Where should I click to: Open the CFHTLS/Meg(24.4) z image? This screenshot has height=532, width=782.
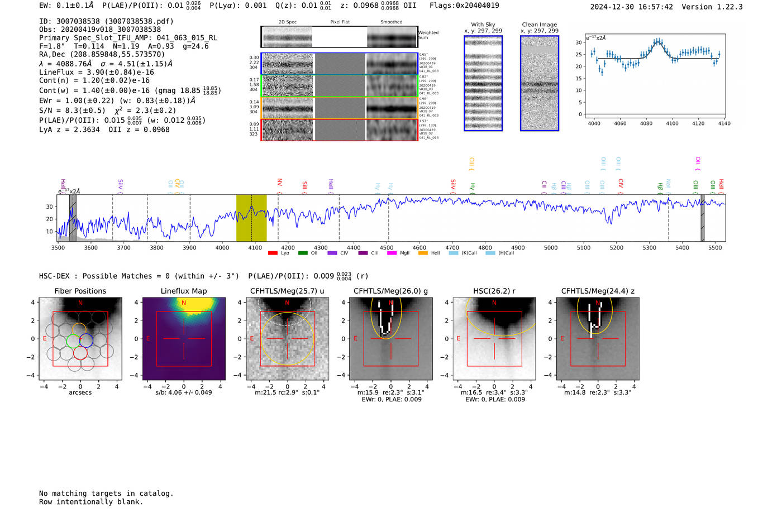[x=598, y=339]
